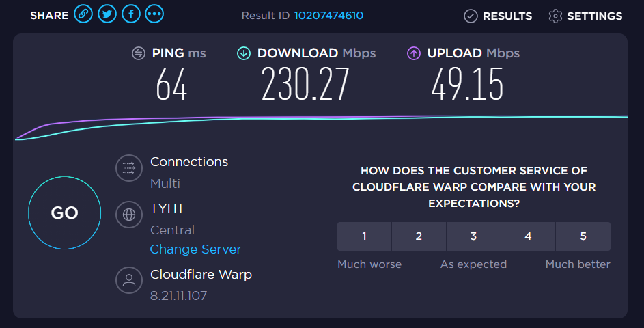The height and width of the screenshot is (328, 644).
Task: Rate customer service as 1
Action: click(364, 236)
